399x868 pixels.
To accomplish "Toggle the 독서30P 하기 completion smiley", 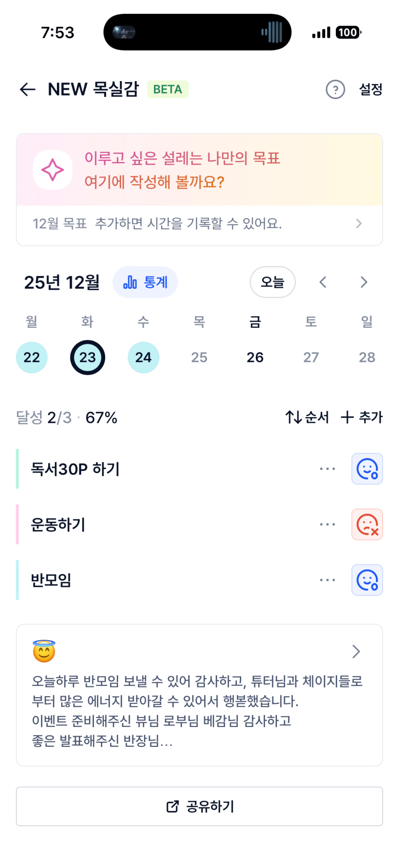I will pos(367,469).
